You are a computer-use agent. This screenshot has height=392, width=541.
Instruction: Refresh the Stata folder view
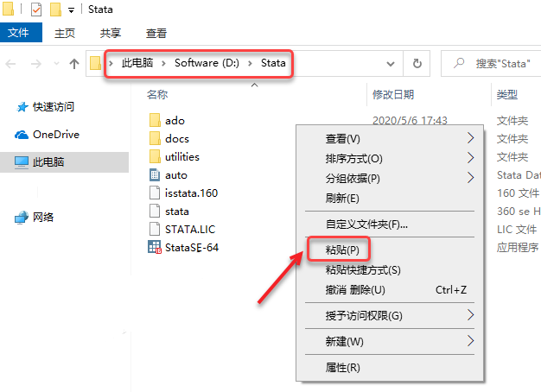417,63
